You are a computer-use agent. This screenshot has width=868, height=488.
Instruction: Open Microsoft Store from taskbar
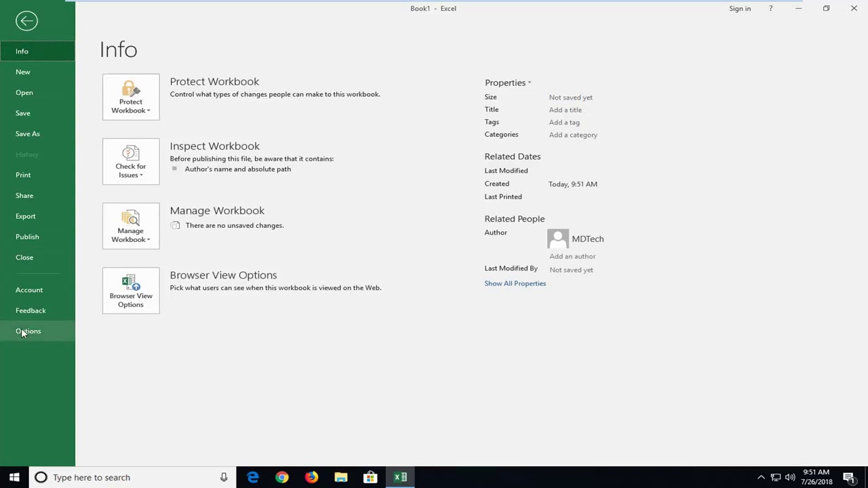tap(370, 477)
